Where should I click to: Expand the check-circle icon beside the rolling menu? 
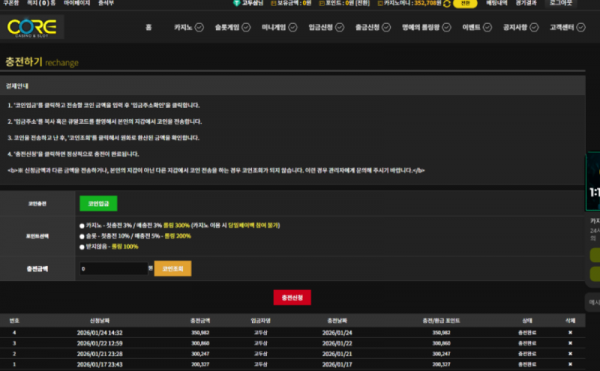[x=447, y=27]
